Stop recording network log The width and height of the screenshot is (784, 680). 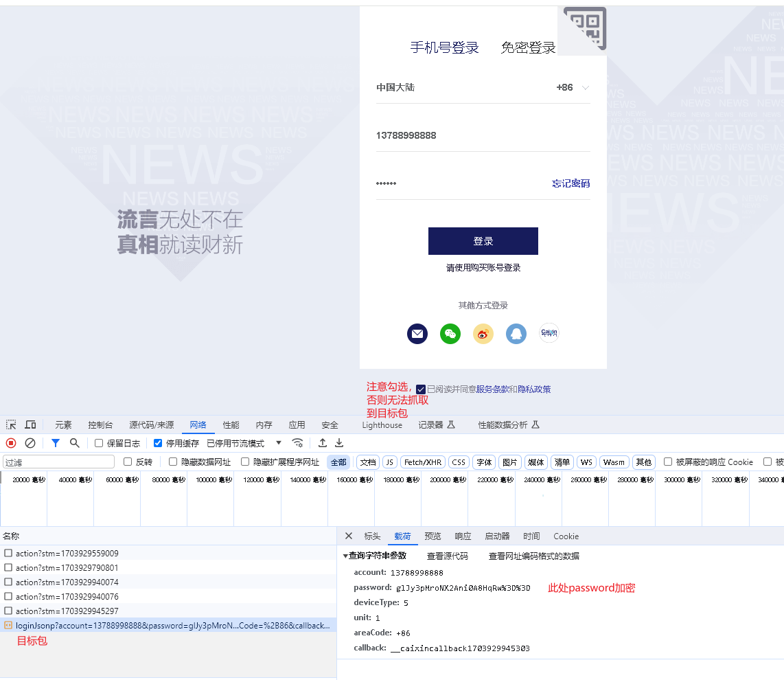click(11, 443)
